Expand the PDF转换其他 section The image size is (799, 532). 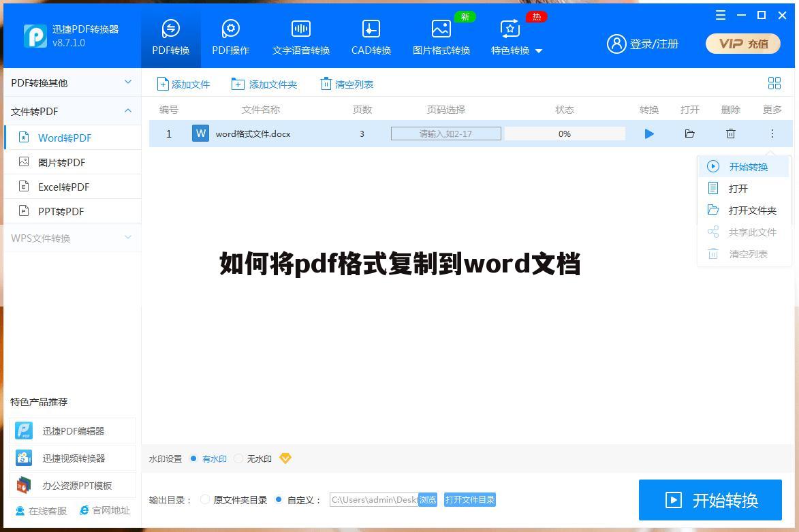pos(72,82)
